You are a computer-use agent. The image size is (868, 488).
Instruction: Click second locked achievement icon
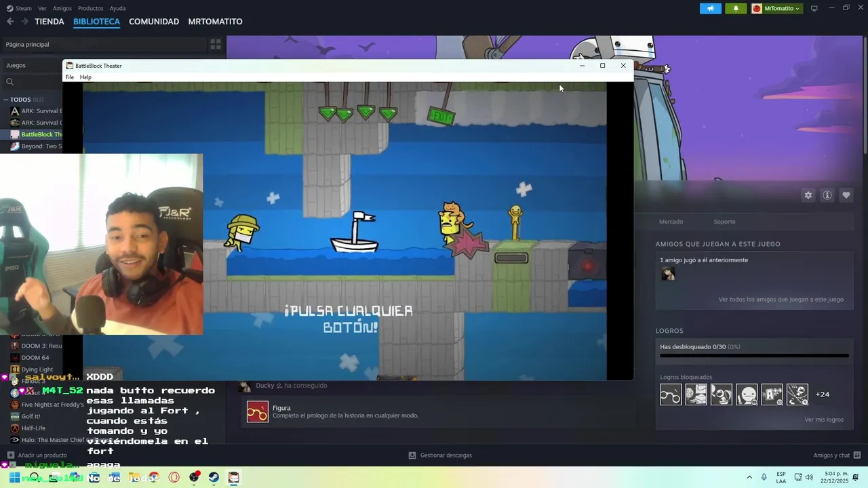(x=696, y=394)
